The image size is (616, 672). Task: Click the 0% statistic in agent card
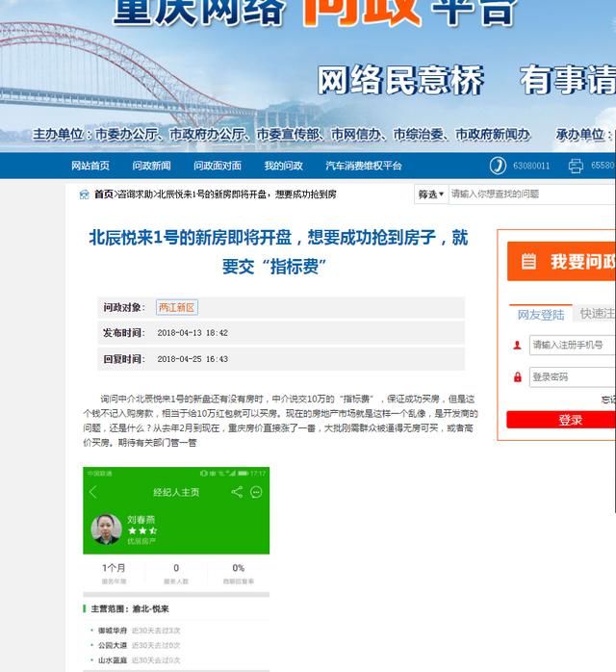[x=238, y=568]
